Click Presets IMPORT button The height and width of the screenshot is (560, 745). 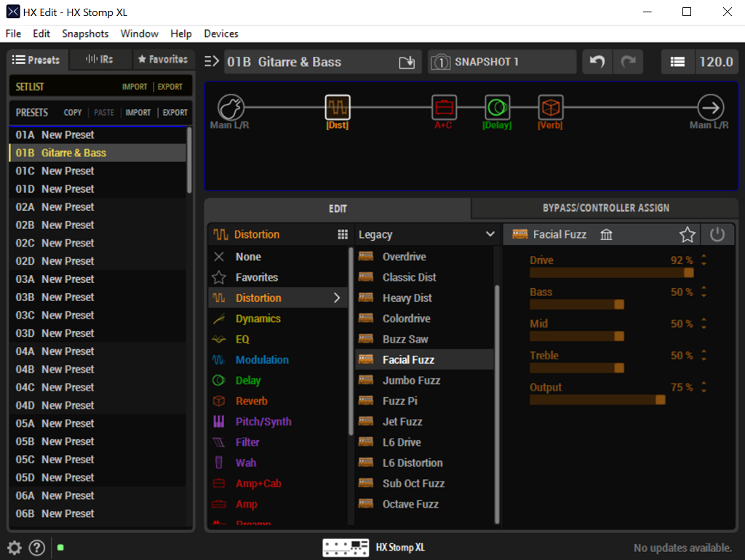pos(138,113)
